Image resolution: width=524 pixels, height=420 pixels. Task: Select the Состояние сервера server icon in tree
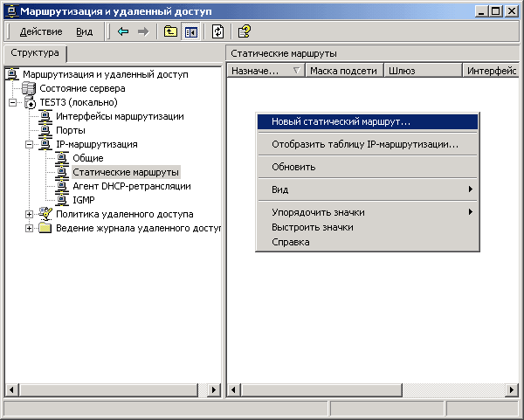click(29, 88)
